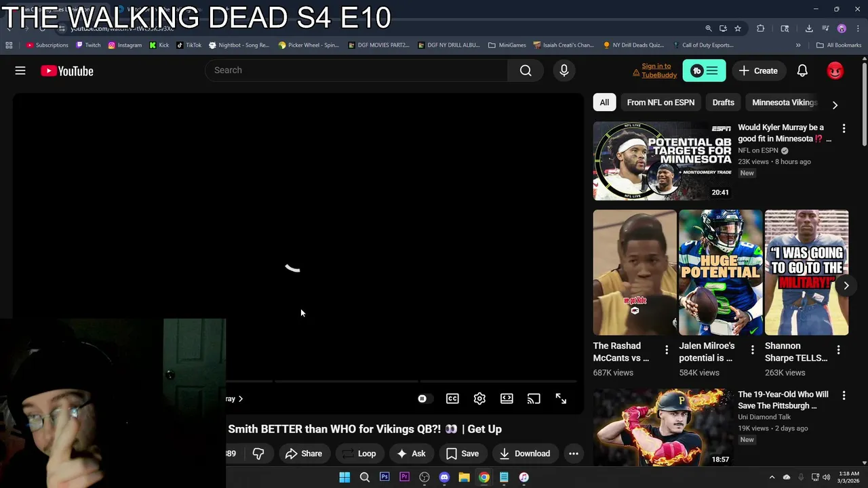Viewport: 868px width, 488px height.
Task: Click in the YouTube search field
Action: coord(356,70)
